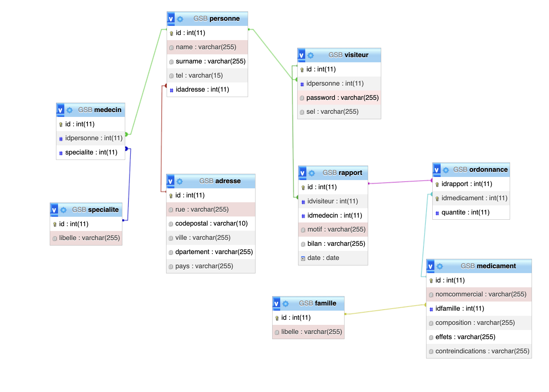The height and width of the screenshot is (392, 549).
Task: Click the 'password : varchar(255)' column
Action: pos(339,98)
